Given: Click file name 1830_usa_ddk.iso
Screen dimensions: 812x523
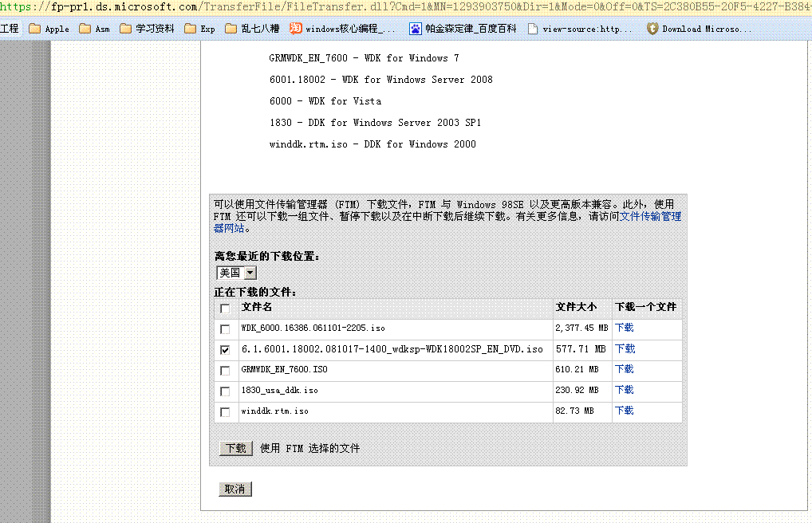Looking at the screenshot, I should coord(280,390).
